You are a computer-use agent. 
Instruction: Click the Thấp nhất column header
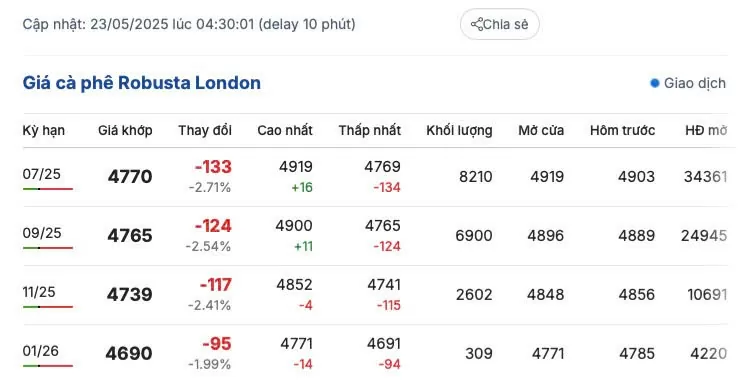tap(369, 130)
